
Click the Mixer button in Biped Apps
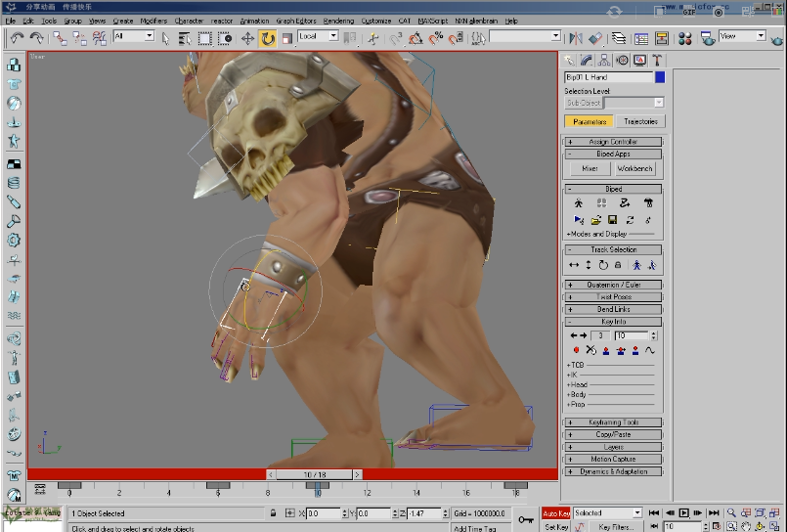pos(590,168)
